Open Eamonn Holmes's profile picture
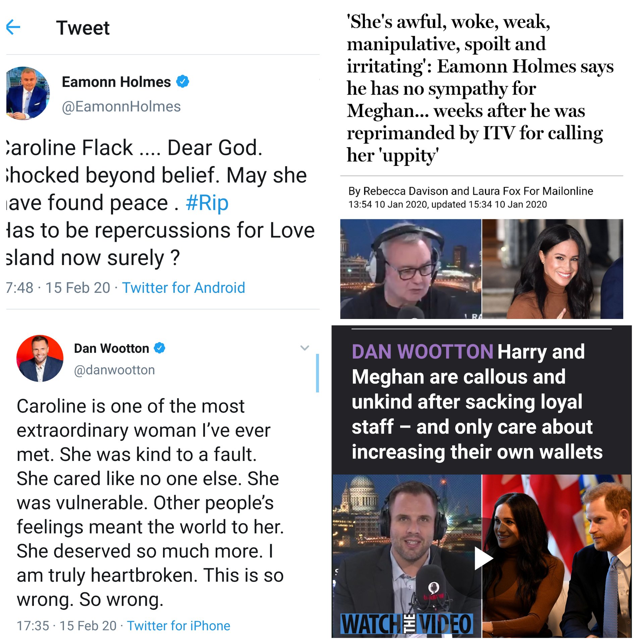This screenshot has height=644, width=644. [x=28, y=93]
